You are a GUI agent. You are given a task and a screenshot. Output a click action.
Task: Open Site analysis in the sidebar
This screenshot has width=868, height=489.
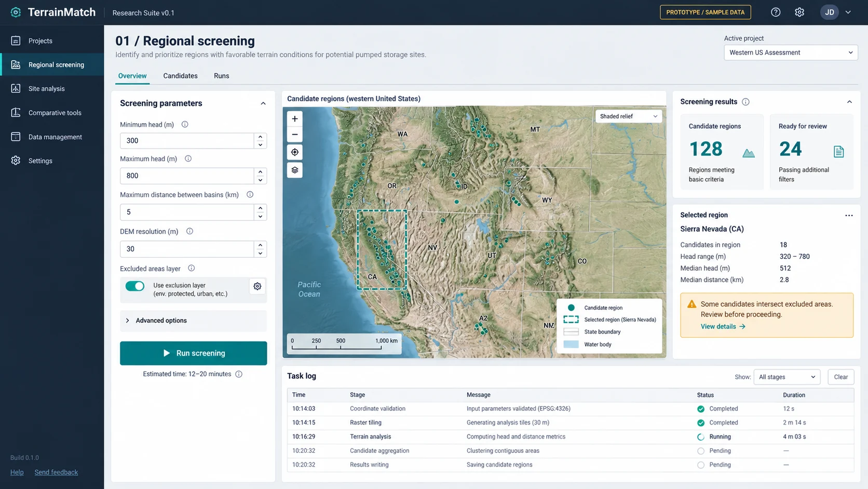coord(52,88)
